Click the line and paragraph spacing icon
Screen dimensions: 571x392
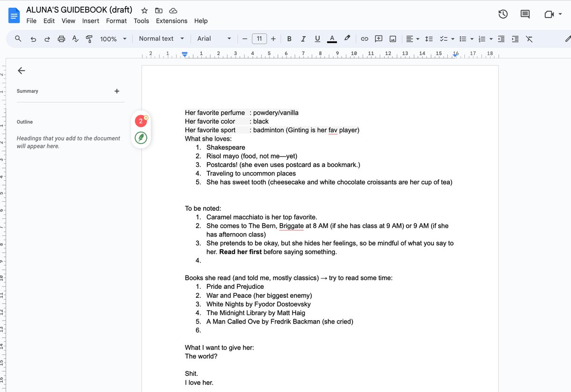pos(428,39)
